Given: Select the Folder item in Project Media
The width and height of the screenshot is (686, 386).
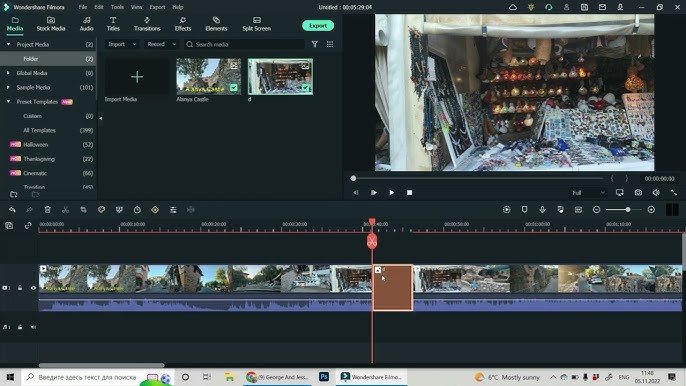Looking at the screenshot, I should [x=48, y=59].
